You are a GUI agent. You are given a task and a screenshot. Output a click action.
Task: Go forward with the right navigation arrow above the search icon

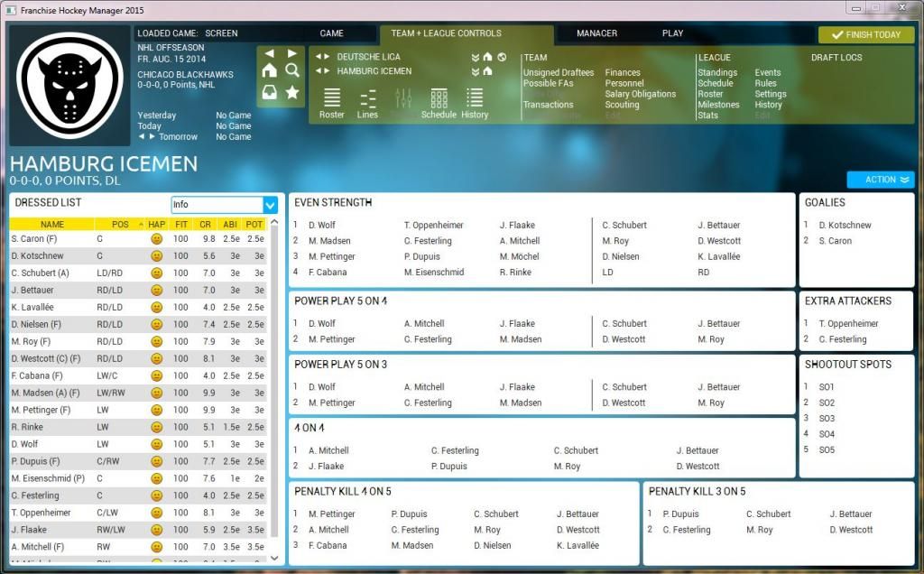(291, 53)
